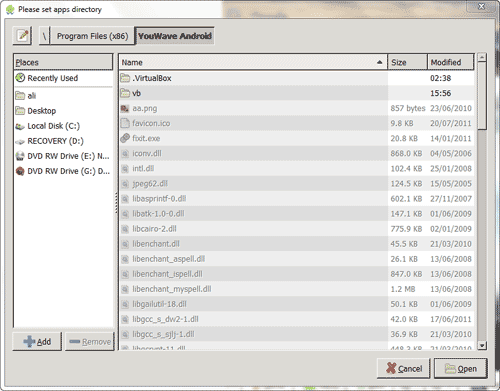The image size is (500, 391).
Task: Go to Program Files (x86) path segment
Action: click(92, 36)
